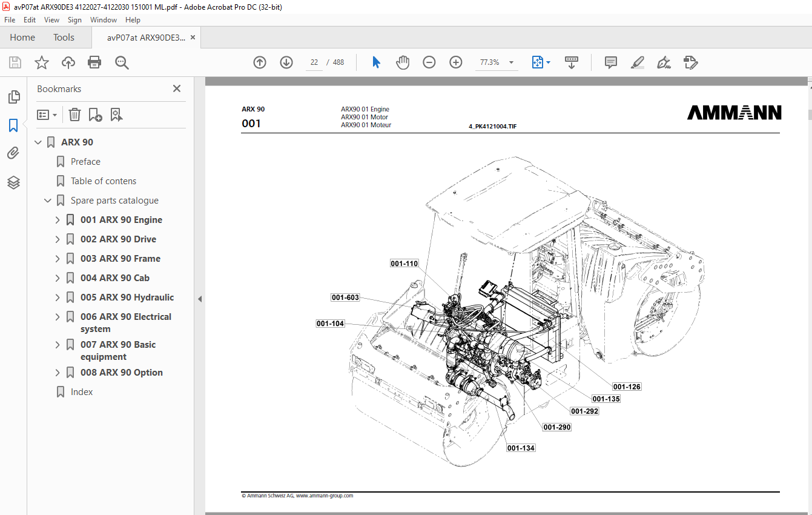The image size is (812, 515).
Task: Expand the 001 ARX 90 Engine bookmark
Action: click(58, 220)
